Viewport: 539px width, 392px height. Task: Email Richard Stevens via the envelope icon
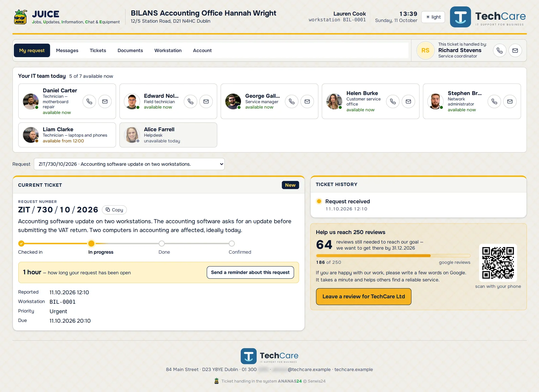[x=515, y=50]
